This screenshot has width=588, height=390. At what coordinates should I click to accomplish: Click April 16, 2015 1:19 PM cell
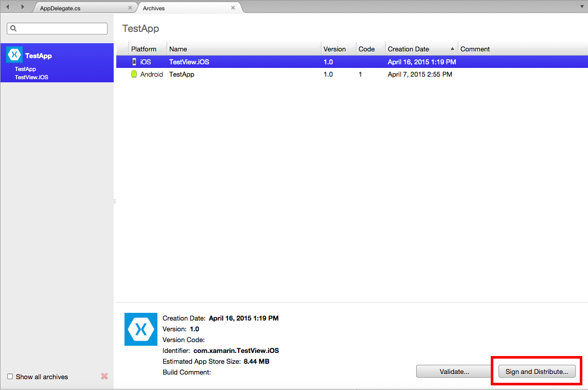pos(422,62)
